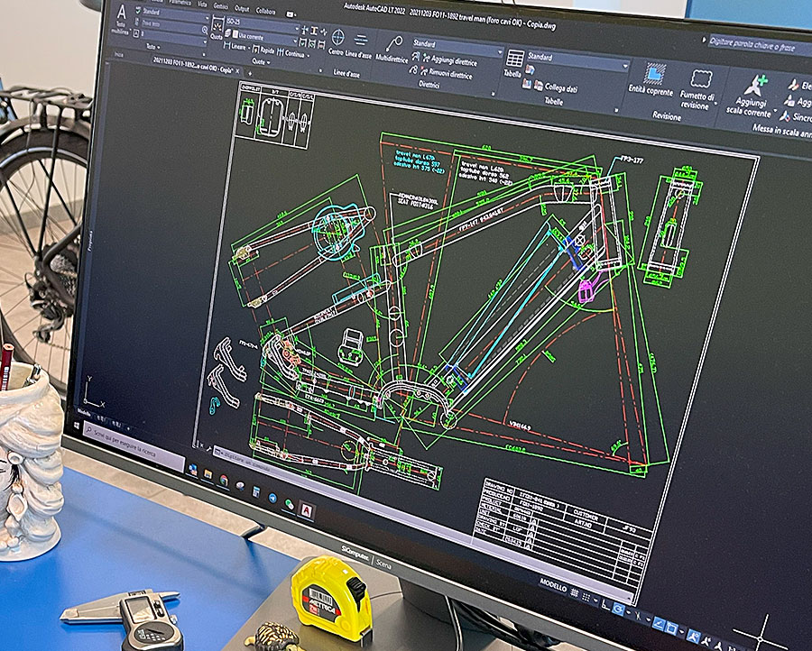Toggle snap mode in status bar
Viewport: 812px width, 651px height.
click(586, 598)
